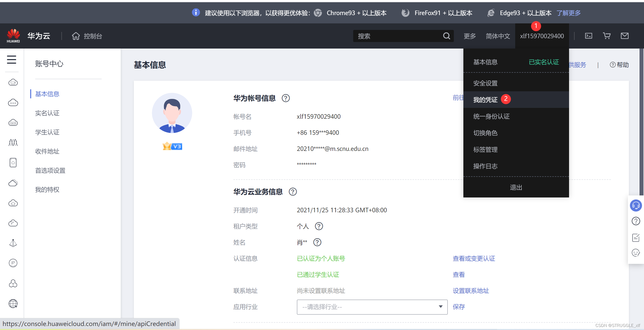Click the 查看或变更认证 link

[474, 259]
